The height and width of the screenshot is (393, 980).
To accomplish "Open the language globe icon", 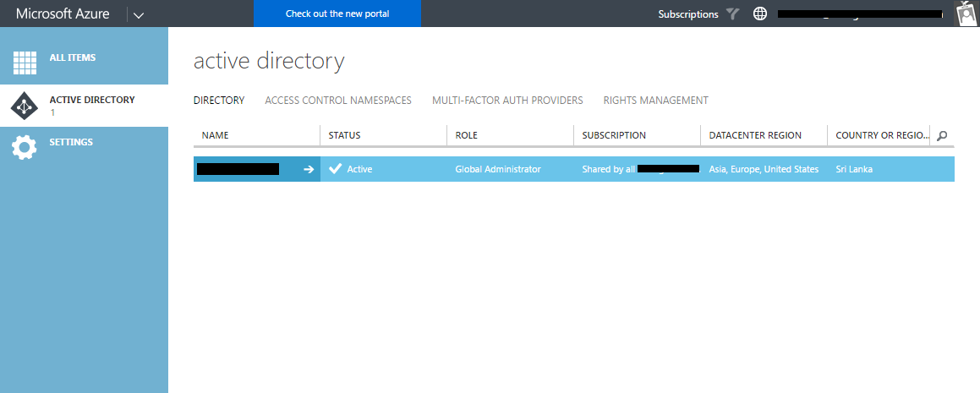I will tap(760, 14).
